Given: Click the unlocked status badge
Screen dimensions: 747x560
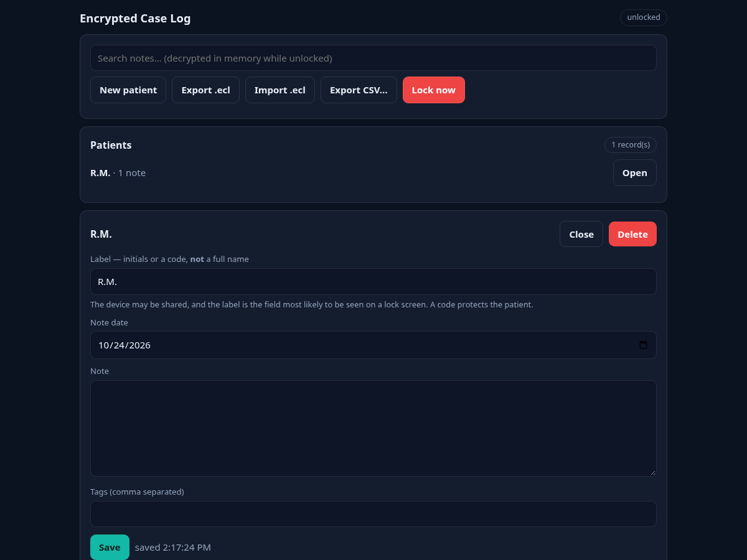Looking at the screenshot, I should [644, 17].
